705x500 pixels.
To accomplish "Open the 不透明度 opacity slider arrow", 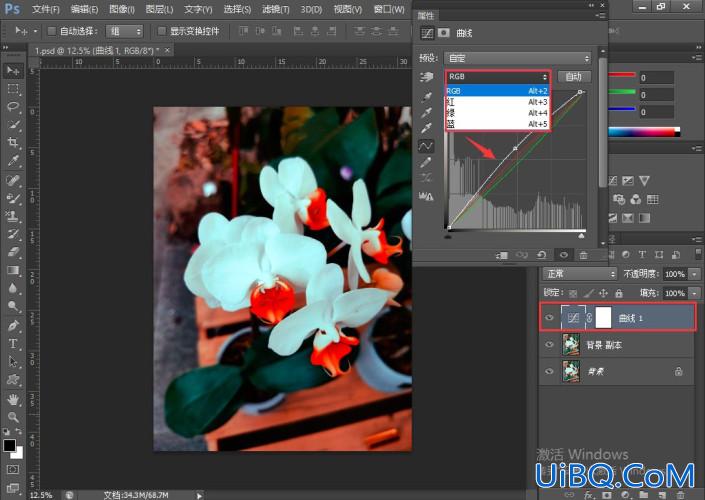I will [695, 274].
